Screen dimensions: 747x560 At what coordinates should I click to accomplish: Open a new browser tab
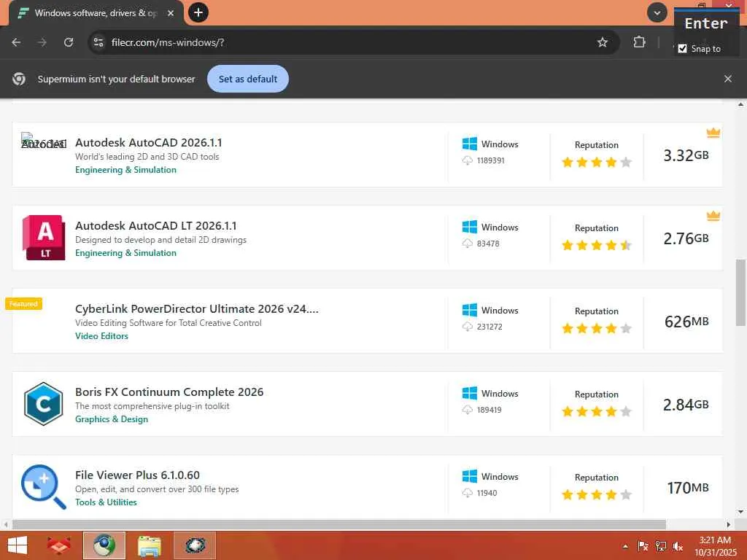(x=198, y=12)
